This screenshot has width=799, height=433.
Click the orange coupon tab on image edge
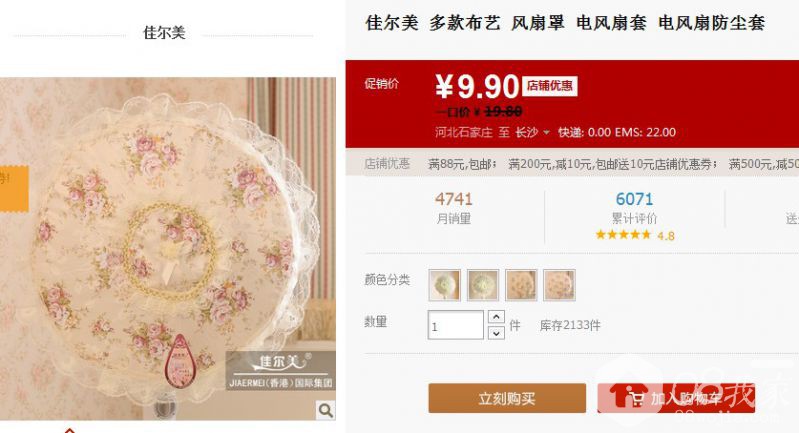tap(14, 188)
